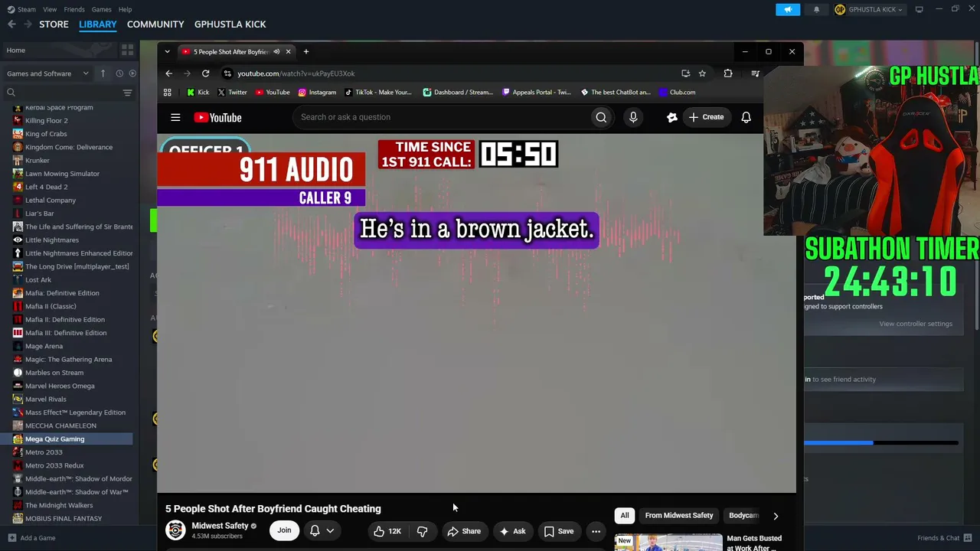Open a new browser tab
The height and width of the screenshot is (551, 980).
305,52
